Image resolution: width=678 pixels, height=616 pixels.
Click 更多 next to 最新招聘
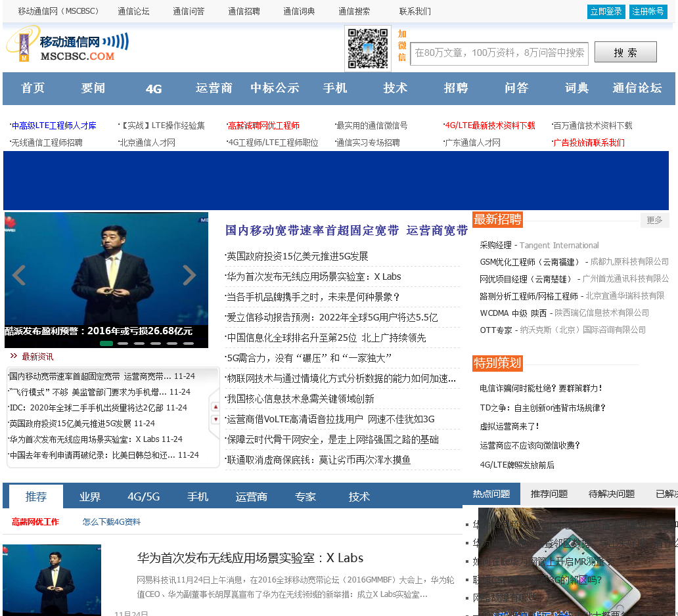(654, 221)
